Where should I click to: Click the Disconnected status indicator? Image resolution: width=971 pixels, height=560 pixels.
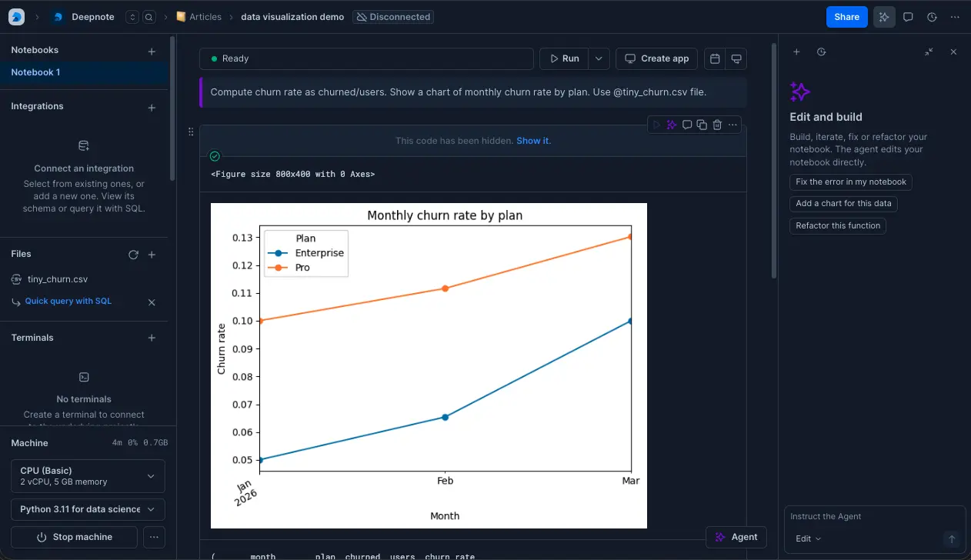pos(393,17)
